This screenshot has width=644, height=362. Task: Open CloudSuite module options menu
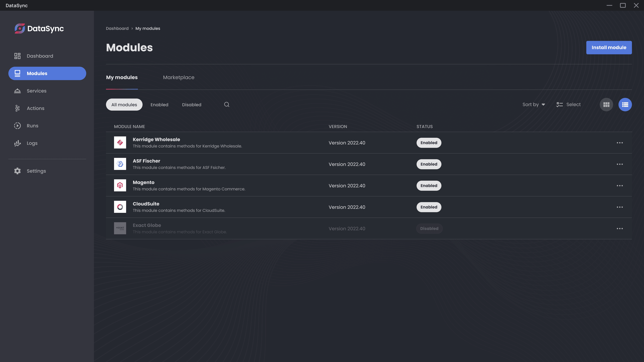click(x=620, y=207)
